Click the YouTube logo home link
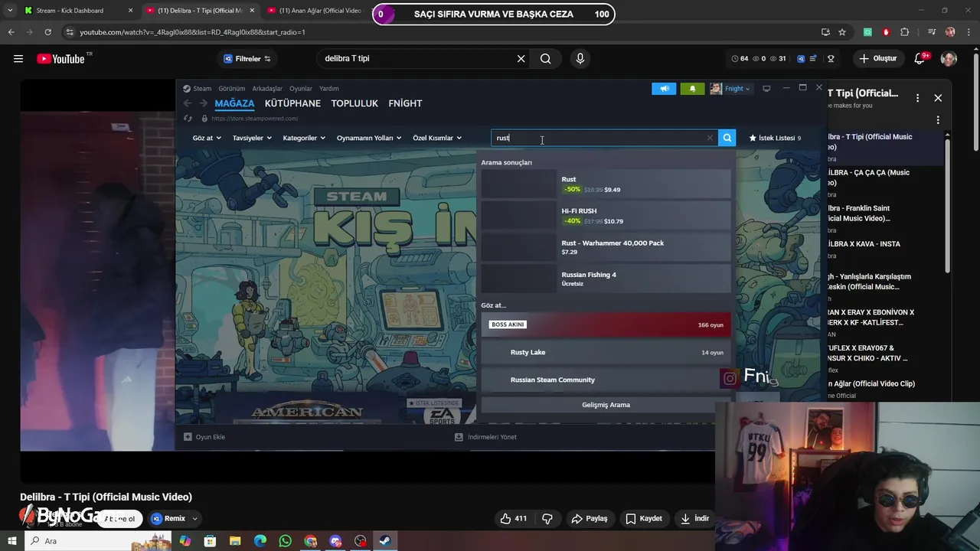Screen dimensions: 980x551 (x=61, y=59)
